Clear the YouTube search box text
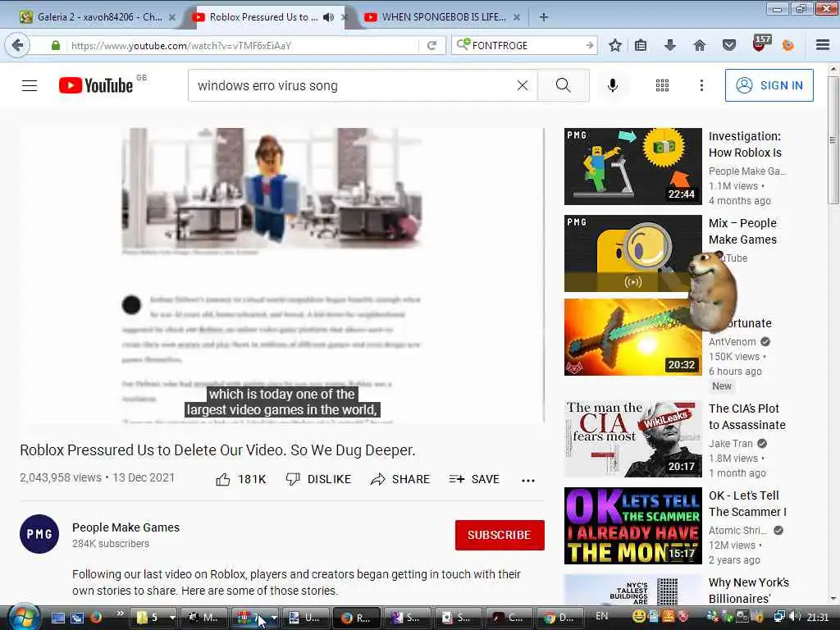 pyautogui.click(x=523, y=85)
